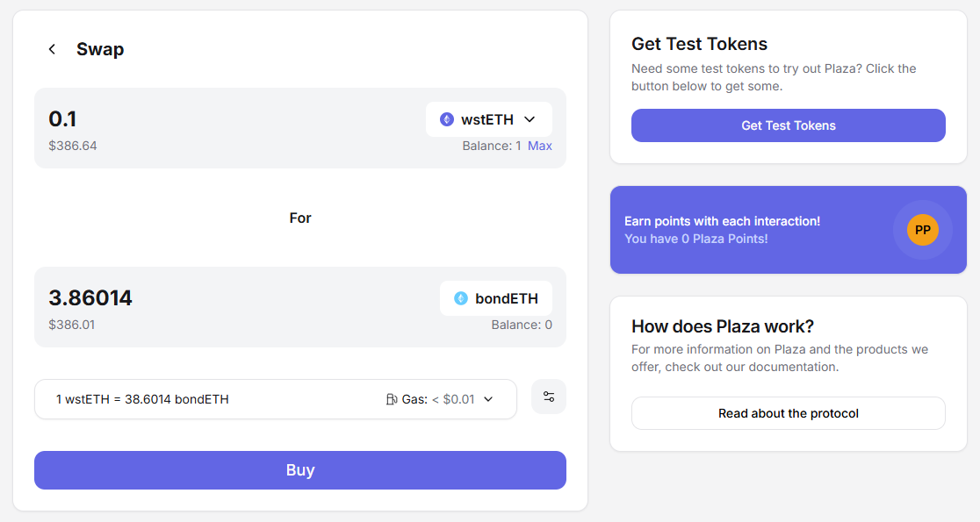
Task: Click the bondETH token logo icon
Action: [461, 298]
